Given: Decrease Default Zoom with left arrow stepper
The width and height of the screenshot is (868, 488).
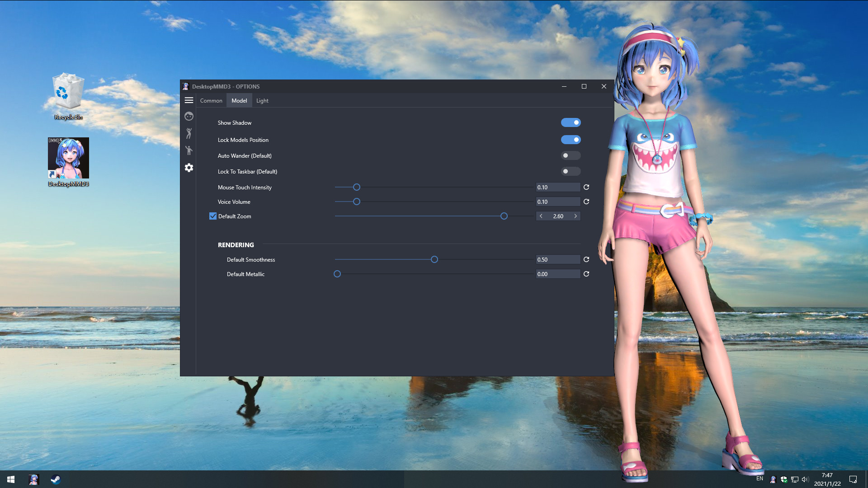Looking at the screenshot, I should click(541, 216).
